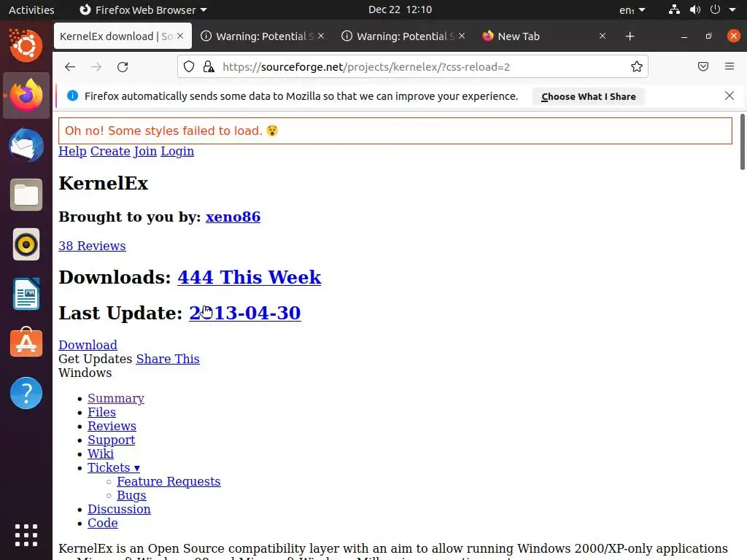Open Activities overview
The image size is (747, 560).
pyautogui.click(x=31, y=10)
